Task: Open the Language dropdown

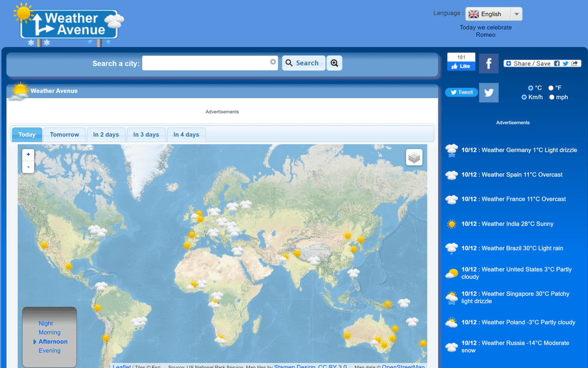Action: coord(493,14)
